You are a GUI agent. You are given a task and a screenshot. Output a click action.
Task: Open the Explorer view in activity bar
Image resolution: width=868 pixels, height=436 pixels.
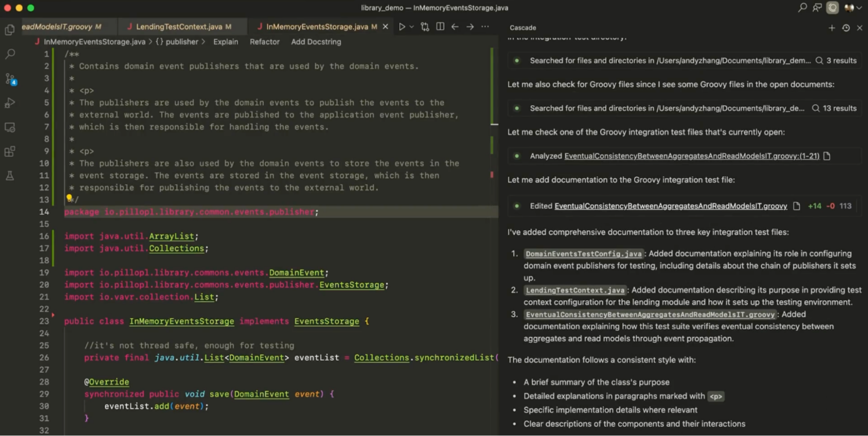pyautogui.click(x=10, y=30)
